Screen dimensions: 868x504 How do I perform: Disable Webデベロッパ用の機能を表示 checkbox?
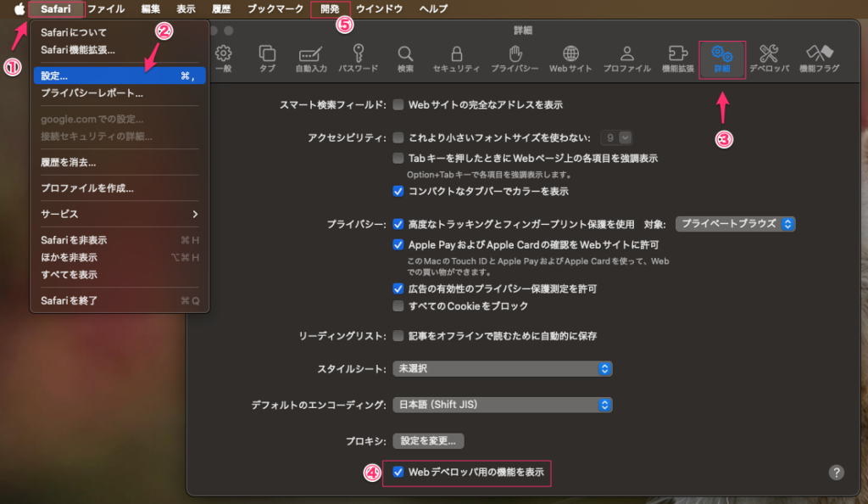click(x=398, y=471)
